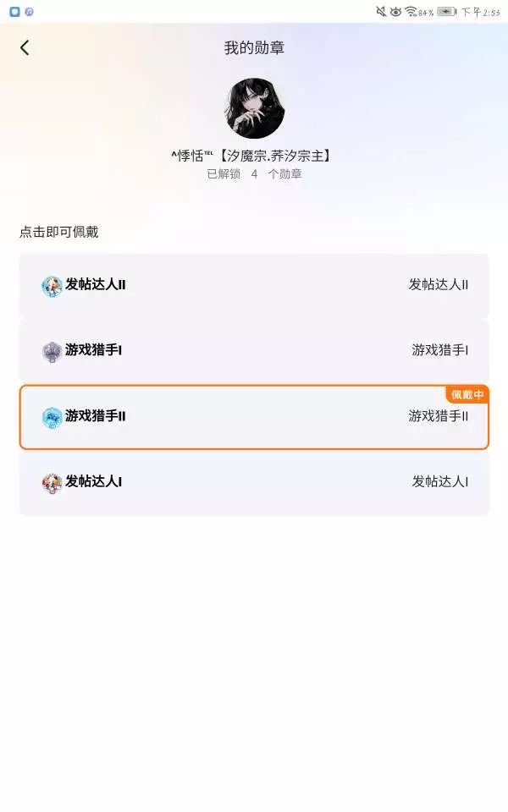Tap the 游戏猎手I badge icon
The width and height of the screenshot is (508, 812).
[x=52, y=351]
